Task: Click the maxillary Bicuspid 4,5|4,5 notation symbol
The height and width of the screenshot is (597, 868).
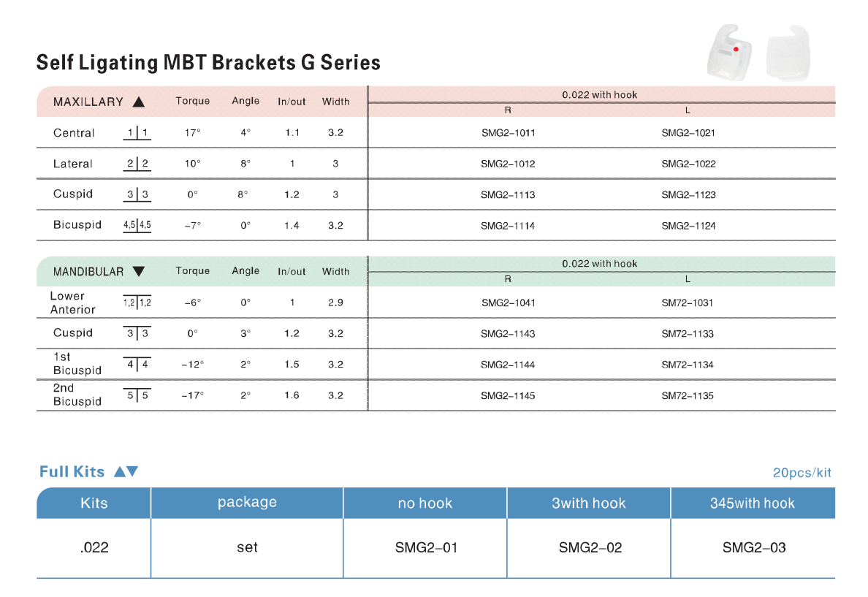Action: coord(137,225)
